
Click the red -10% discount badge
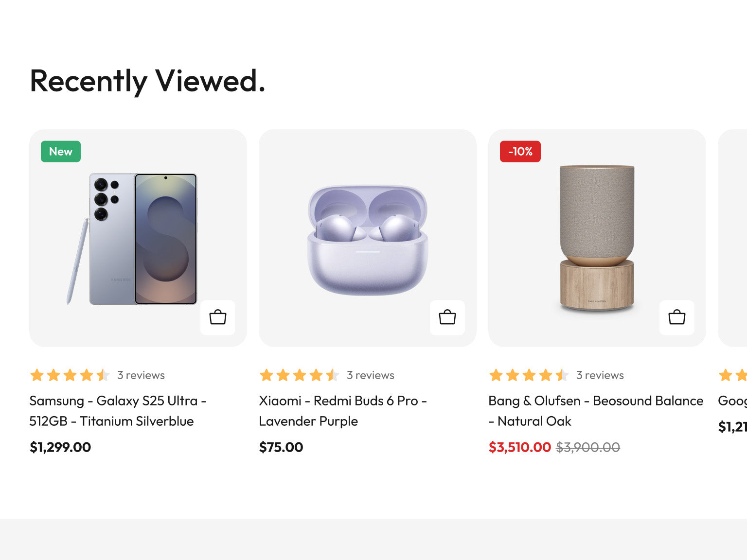(520, 152)
